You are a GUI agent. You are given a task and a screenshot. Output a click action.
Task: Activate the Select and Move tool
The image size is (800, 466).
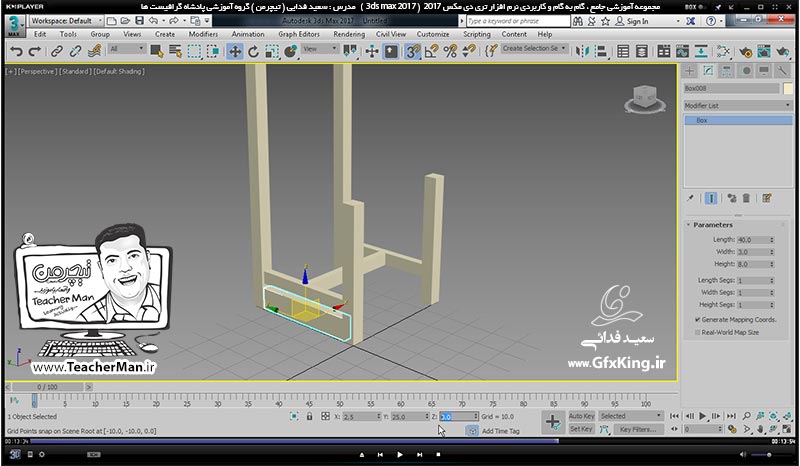[x=235, y=51]
